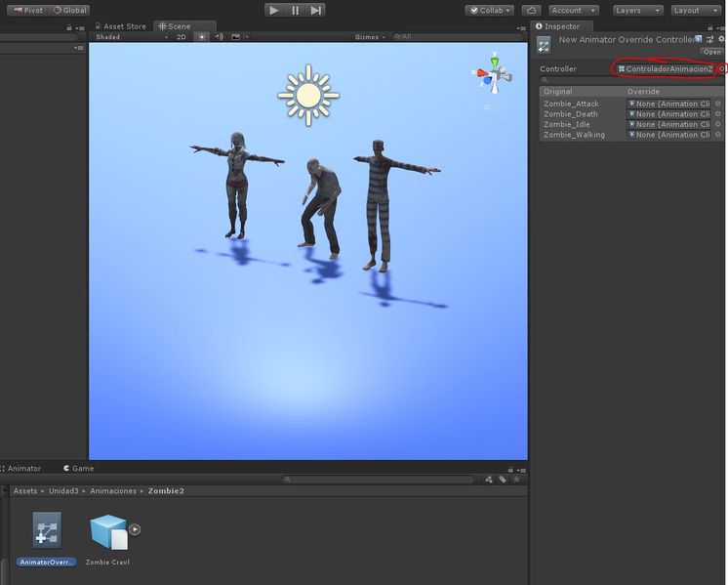The height and width of the screenshot is (585, 728).
Task: Open the preset sliders icon in Inspector
Action: [x=709, y=39]
